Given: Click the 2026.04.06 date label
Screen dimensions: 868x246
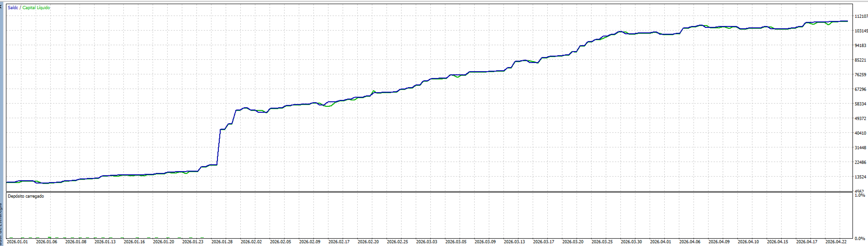Looking at the screenshot, I should (690, 242).
